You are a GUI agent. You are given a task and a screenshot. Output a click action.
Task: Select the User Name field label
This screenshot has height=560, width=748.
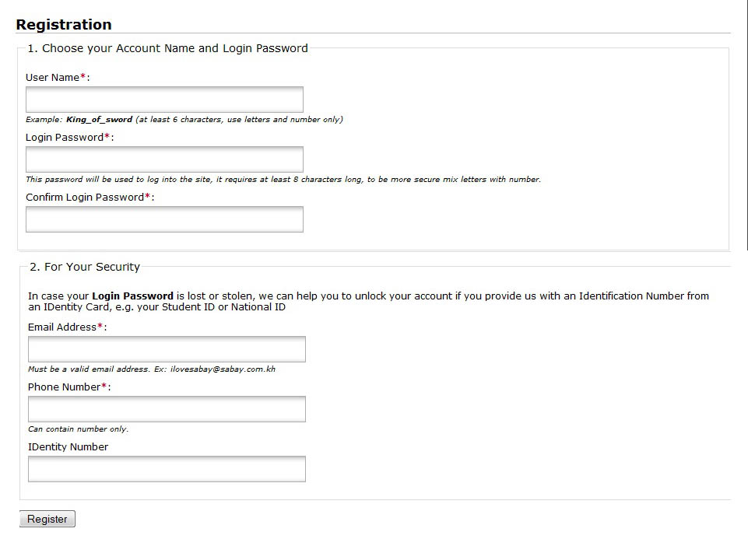point(49,77)
